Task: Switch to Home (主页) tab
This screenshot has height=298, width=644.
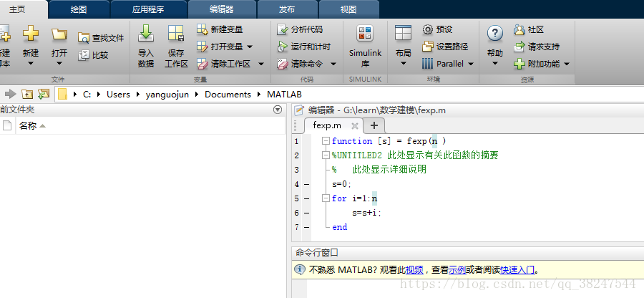Action: 17,9
